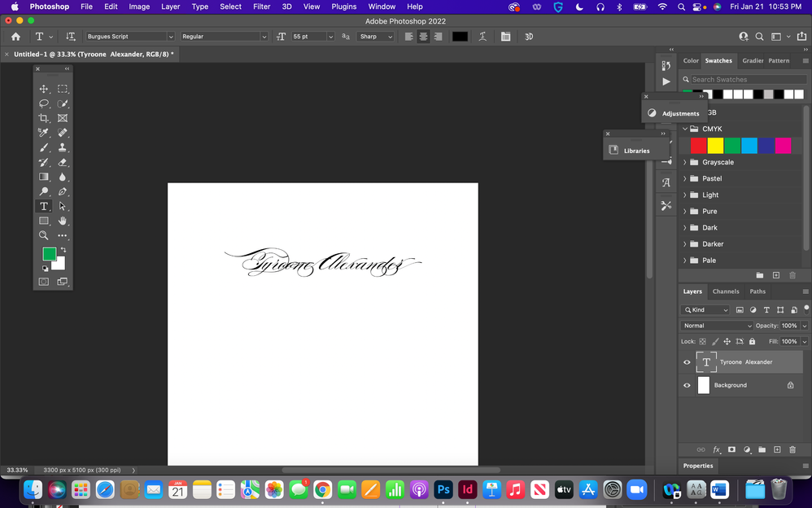The image size is (812, 508).
Task: Hide the Background layer
Action: (x=687, y=385)
